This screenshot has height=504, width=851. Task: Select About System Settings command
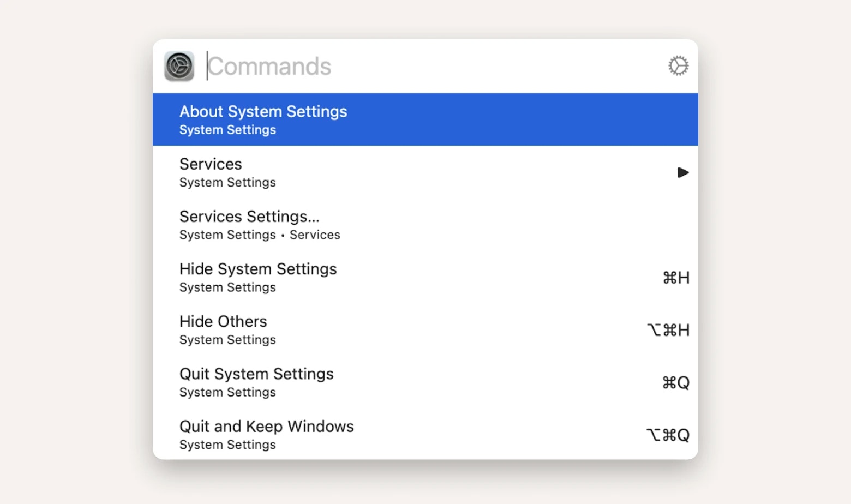(x=425, y=119)
